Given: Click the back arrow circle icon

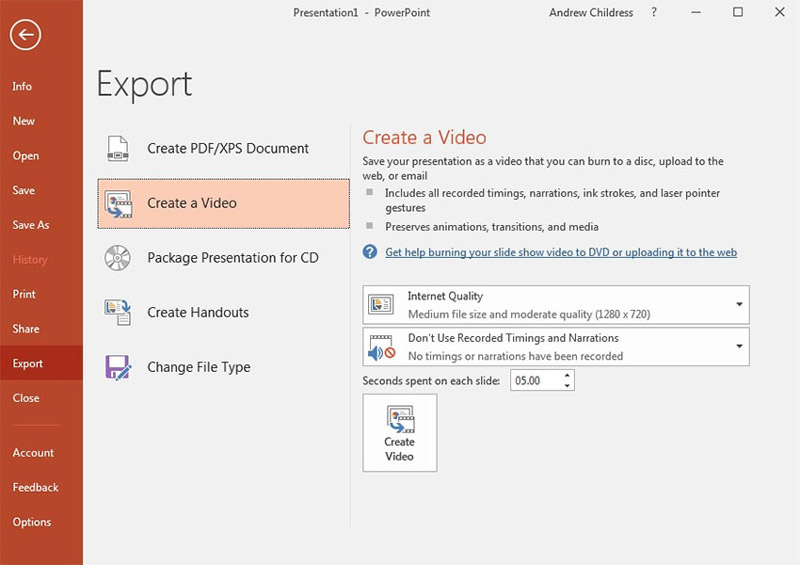Looking at the screenshot, I should pos(26,35).
